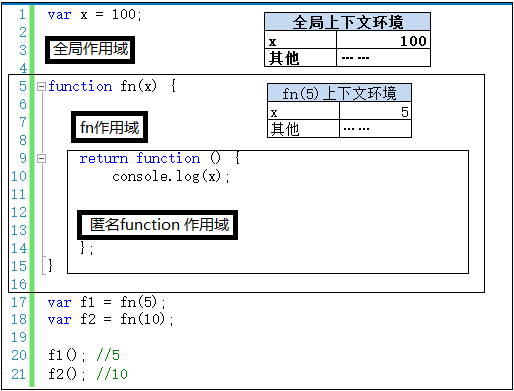514x391 pixels.
Task: Click the '匿名function 作用域' label box
Action: 157,225
